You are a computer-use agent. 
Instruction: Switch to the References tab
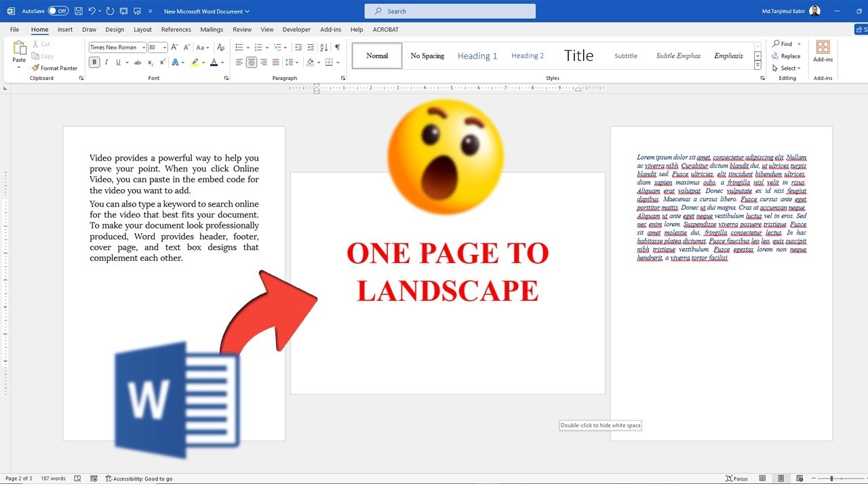(176, 30)
